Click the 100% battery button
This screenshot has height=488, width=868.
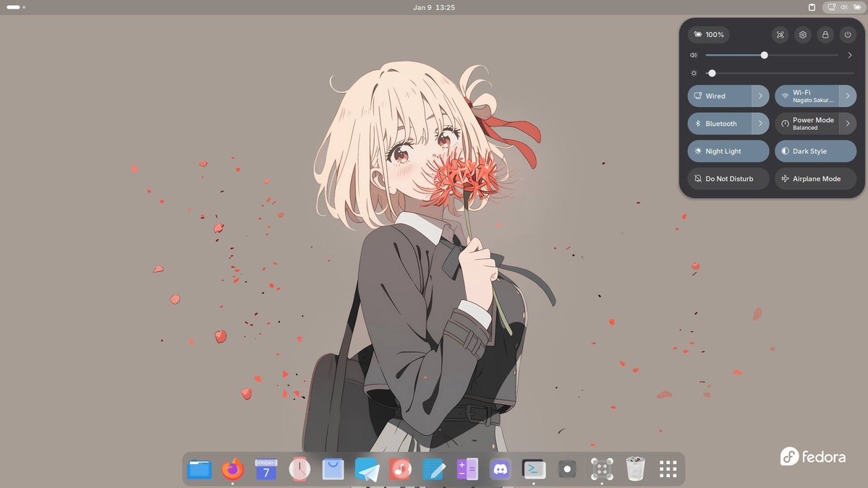(x=708, y=35)
